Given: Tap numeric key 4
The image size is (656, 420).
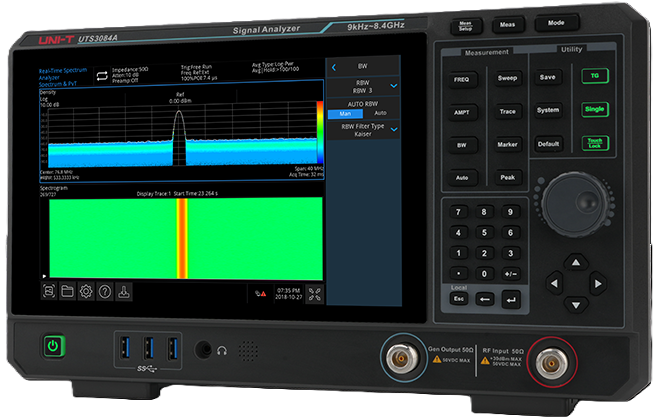Looking at the screenshot, I should pyautogui.click(x=459, y=233).
